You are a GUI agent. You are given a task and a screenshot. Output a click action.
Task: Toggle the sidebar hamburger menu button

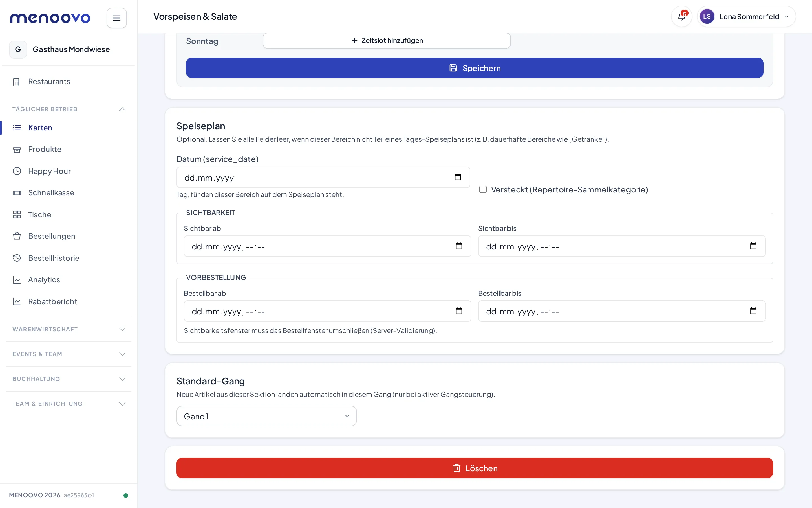click(116, 18)
